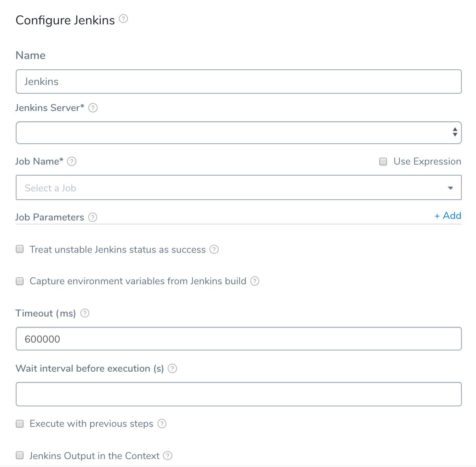Screen dimensions: 476x467
Task: Click help icon next to Jenkins Server
Action: click(93, 108)
